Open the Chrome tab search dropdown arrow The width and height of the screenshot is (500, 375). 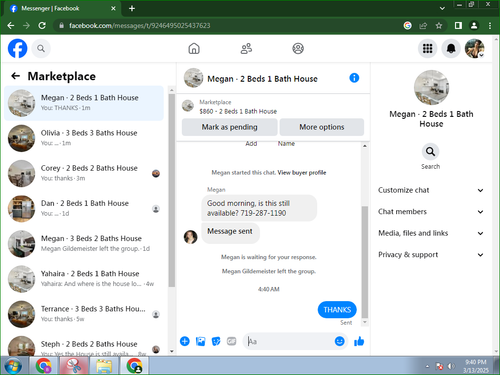tap(442, 8)
